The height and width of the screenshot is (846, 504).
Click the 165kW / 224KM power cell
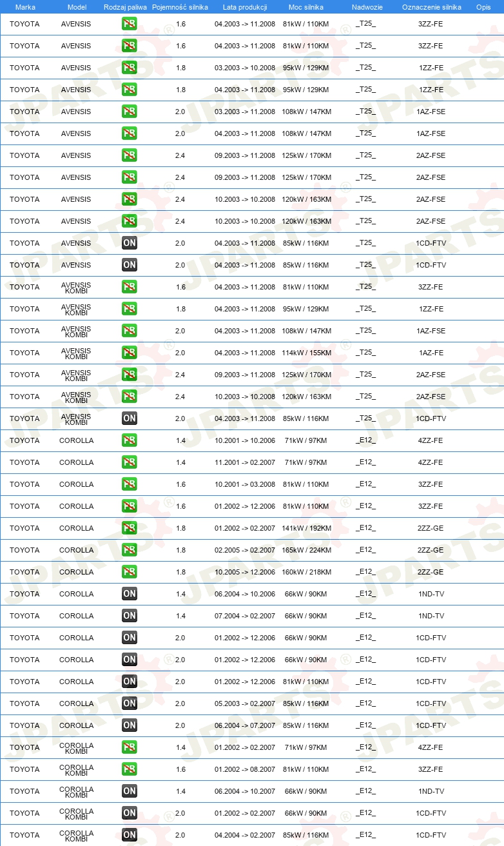[306, 550]
